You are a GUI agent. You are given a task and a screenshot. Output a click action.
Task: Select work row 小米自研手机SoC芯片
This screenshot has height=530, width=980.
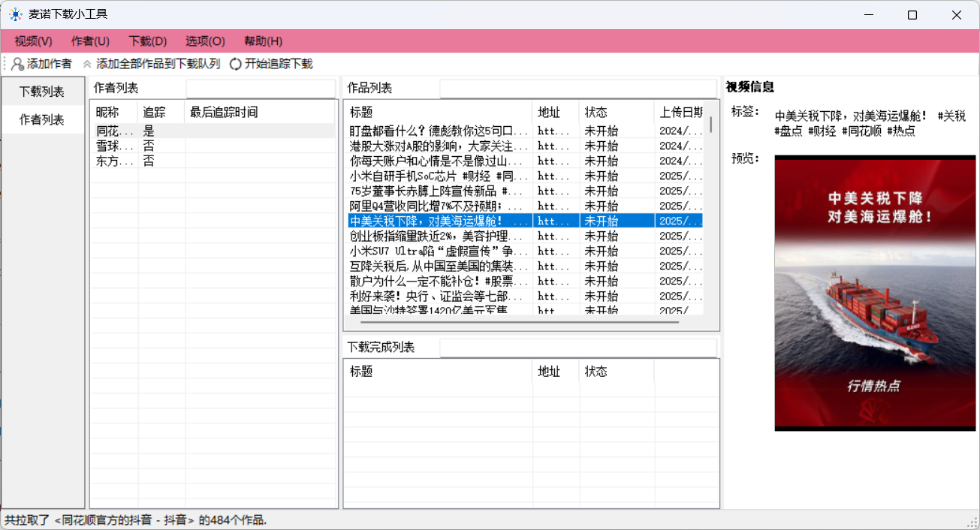[526, 176]
